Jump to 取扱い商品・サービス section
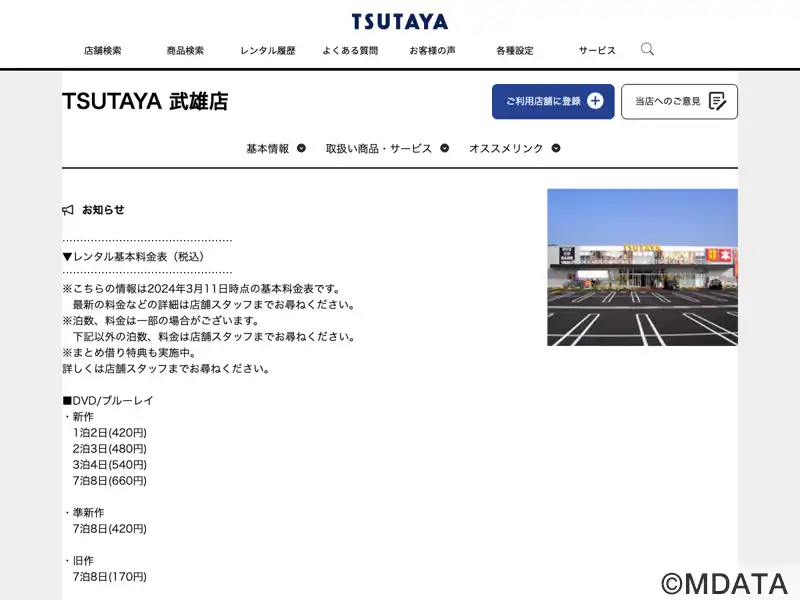Image resolution: width=800 pixels, height=600 pixels. coord(379,148)
